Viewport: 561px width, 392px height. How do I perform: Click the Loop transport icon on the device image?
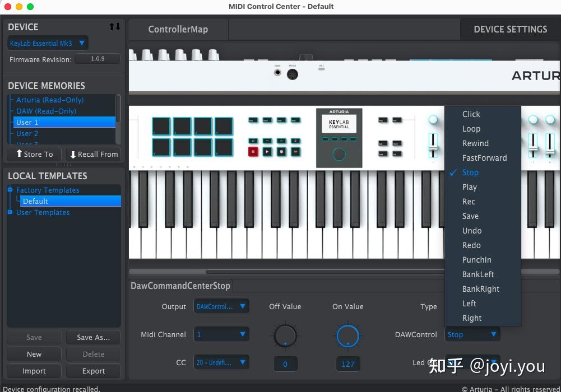pos(253,141)
